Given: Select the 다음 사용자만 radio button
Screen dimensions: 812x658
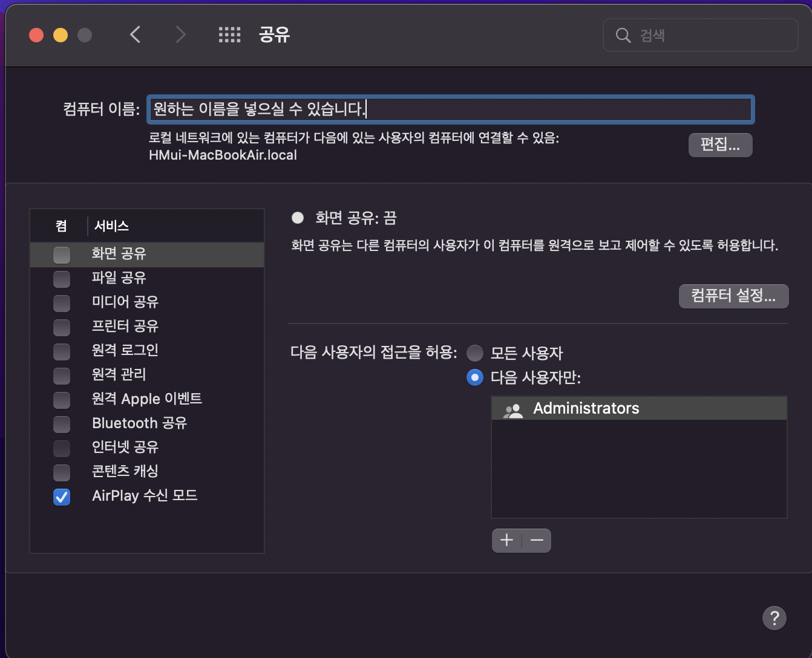Looking at the screenshot, I should click(x=475, y=377).
